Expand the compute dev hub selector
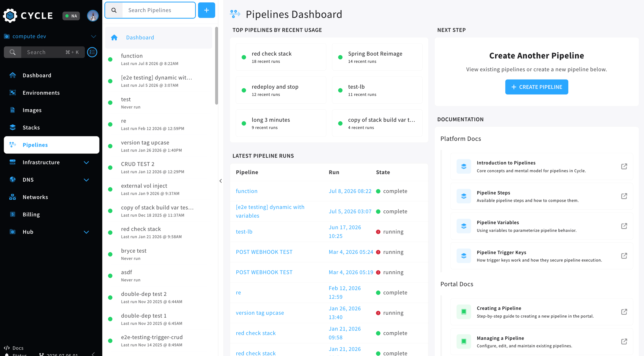Viewport: 644px width, 356px height. pos(93,36)
